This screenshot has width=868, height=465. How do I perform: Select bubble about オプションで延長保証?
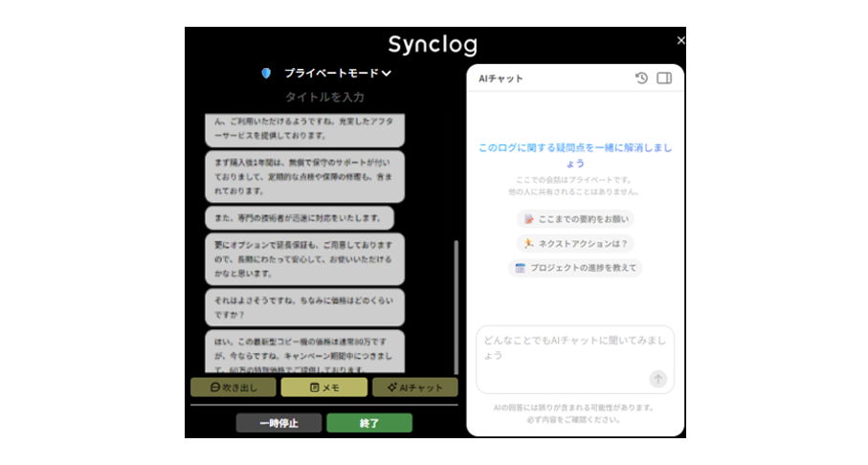[x=304, y=259]
